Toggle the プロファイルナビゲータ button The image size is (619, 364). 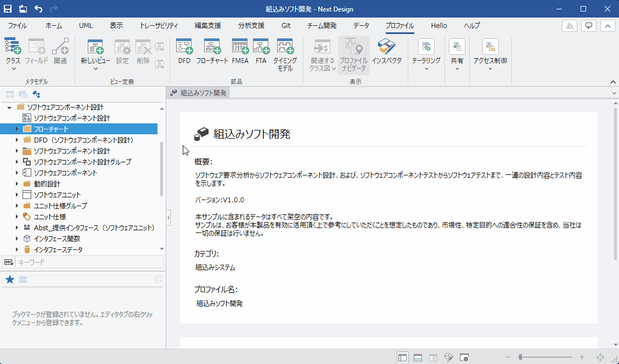[x=354, y=55]
